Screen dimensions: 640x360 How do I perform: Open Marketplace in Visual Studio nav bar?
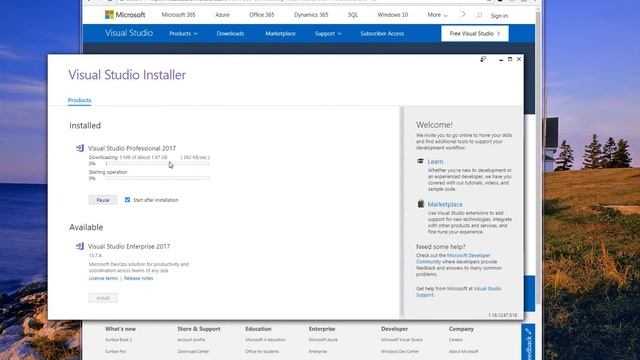[280, 33]
